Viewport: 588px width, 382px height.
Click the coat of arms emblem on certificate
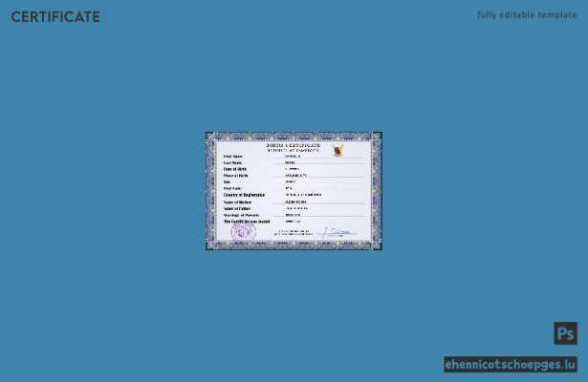[338, 150]
